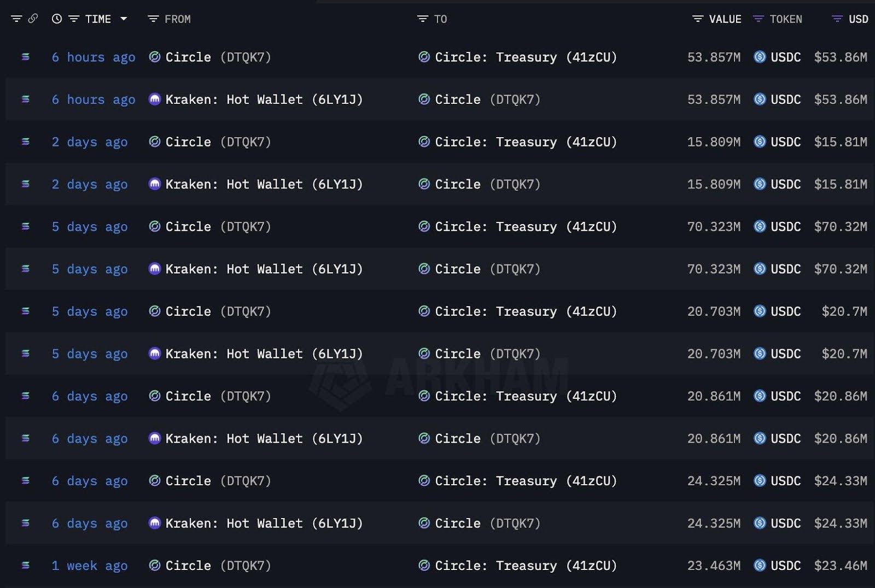Open the filter icon next to FROM
The height and width of the screenshot is (588, 875).
[153, 19]
